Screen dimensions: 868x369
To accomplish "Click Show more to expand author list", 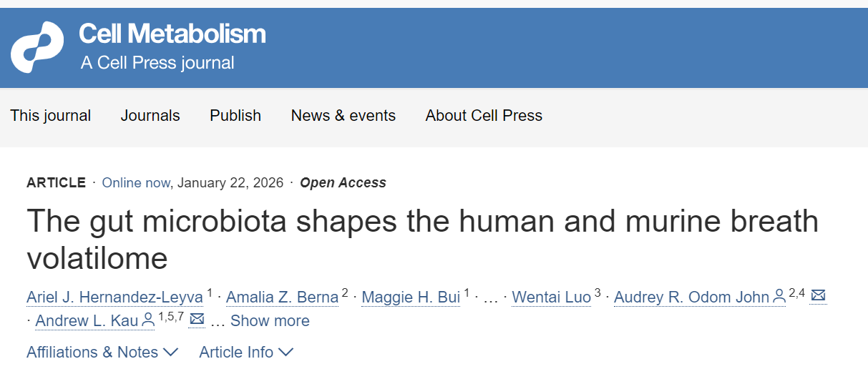I will coord(270,321).
